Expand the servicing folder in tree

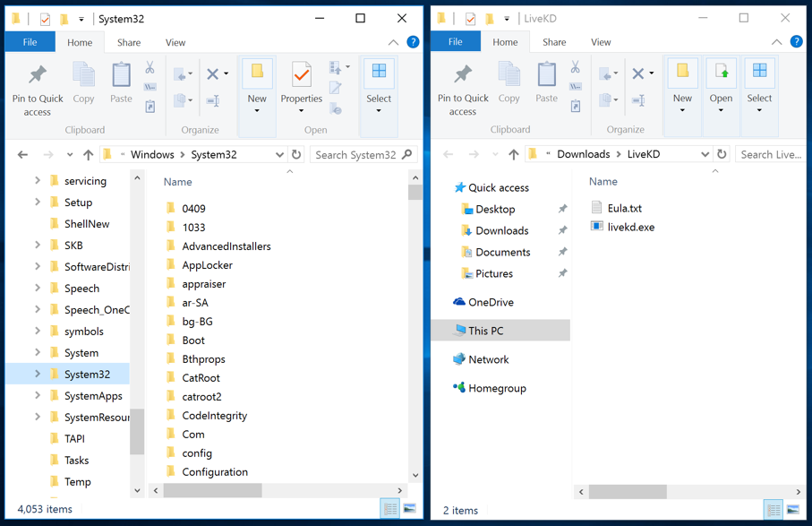[x=38, y=180]
